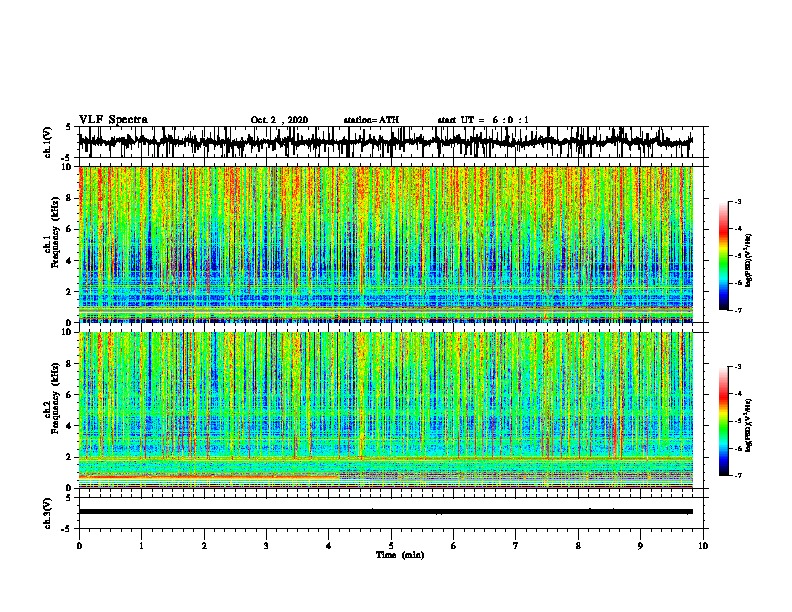Click the "ch.3(V)" axis label
Viewport: 792px width, 612px height.
point(47,513)
